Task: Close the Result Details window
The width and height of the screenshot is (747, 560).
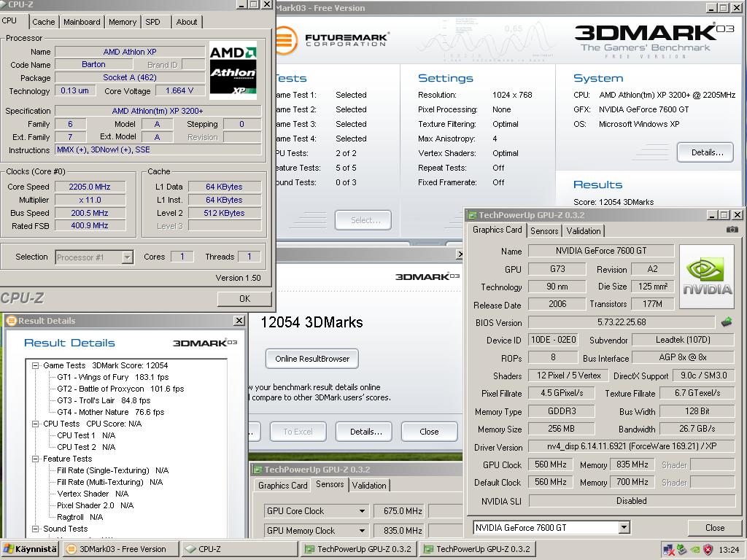Action: coord(239,321)
